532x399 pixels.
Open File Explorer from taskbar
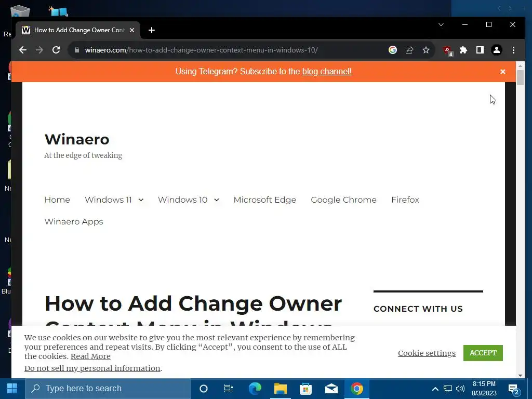[280, 389]
